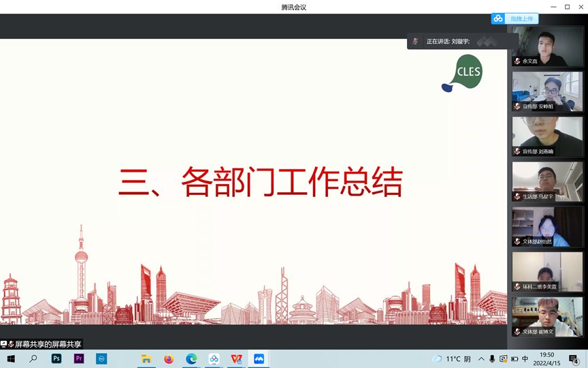This screenshot has height=368, width=588.
Task: Select 余文高's video thumbnail
Action: pyautogui.click(x=547, y=46)
